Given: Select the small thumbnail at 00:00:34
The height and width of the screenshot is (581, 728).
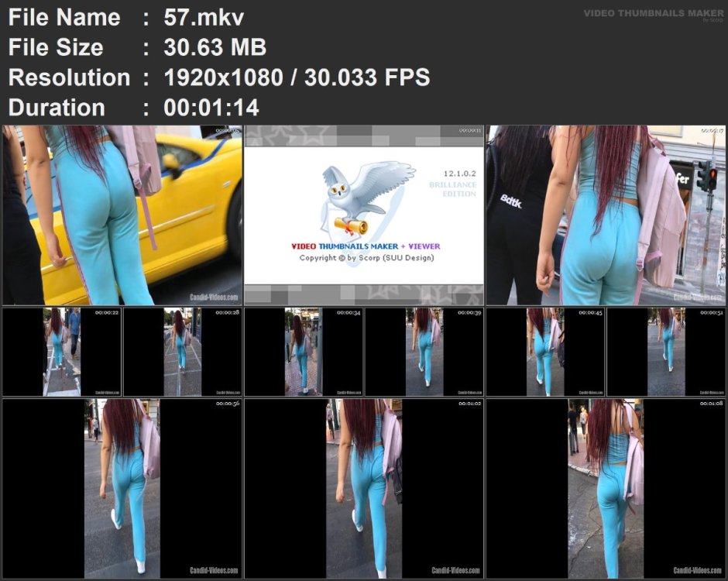Looking at the screenshot, I should (304, 352).
